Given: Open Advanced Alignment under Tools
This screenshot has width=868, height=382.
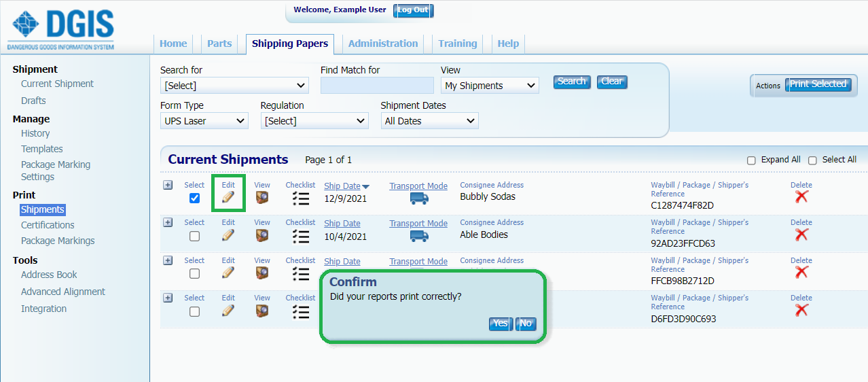Looking at the screenshot, I should click(63, 292).
